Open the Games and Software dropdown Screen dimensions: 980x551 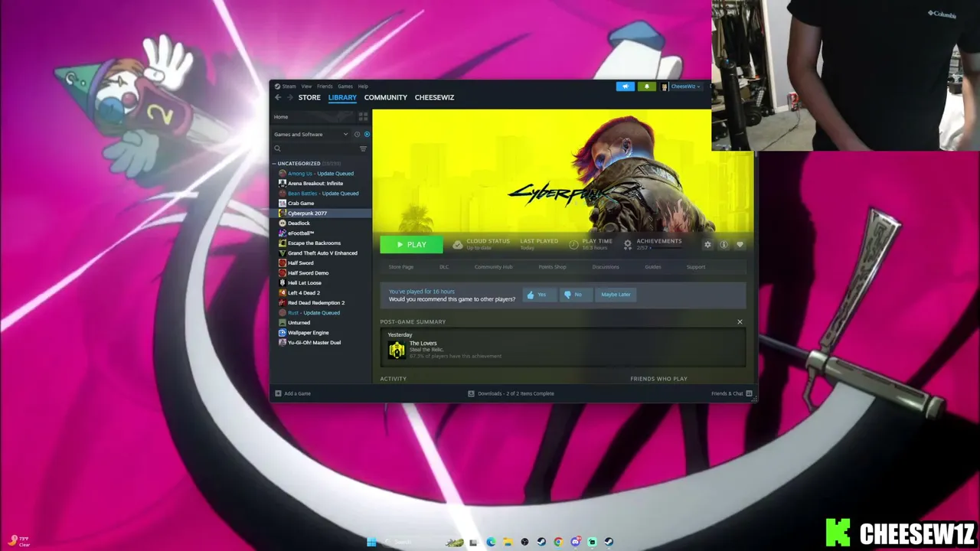pyautogui.click(x=310, y=134)
